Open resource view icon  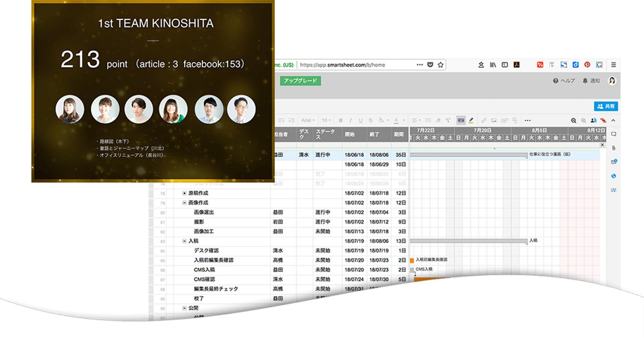coord(593,120)
